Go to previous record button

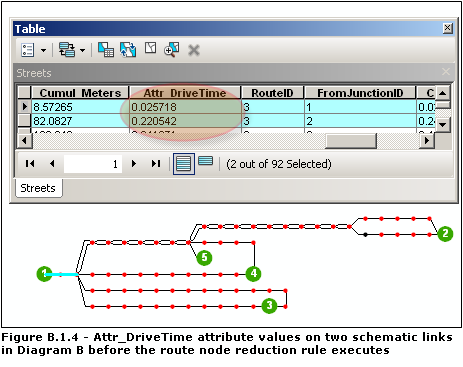(52, 164)
